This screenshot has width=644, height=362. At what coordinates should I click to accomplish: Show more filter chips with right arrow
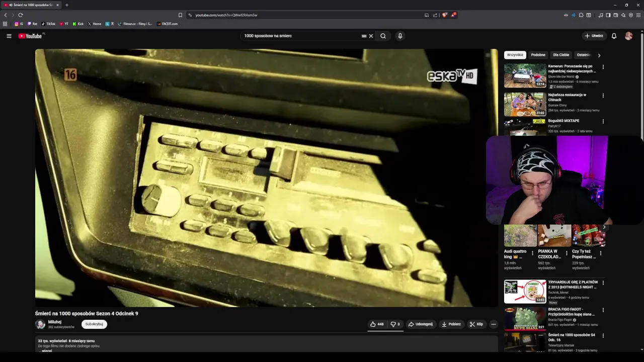599,55
